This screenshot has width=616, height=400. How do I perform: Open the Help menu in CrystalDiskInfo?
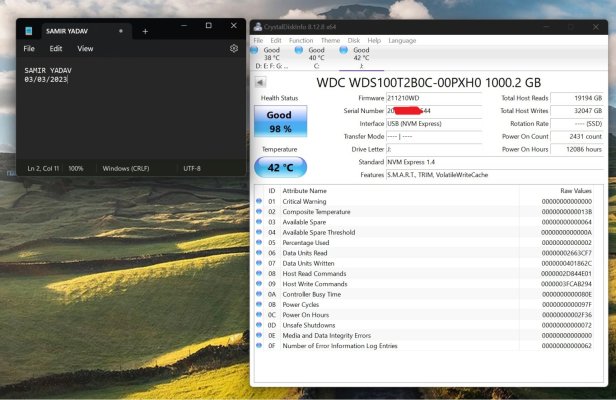pyautogui.click(x=374, y=40)
